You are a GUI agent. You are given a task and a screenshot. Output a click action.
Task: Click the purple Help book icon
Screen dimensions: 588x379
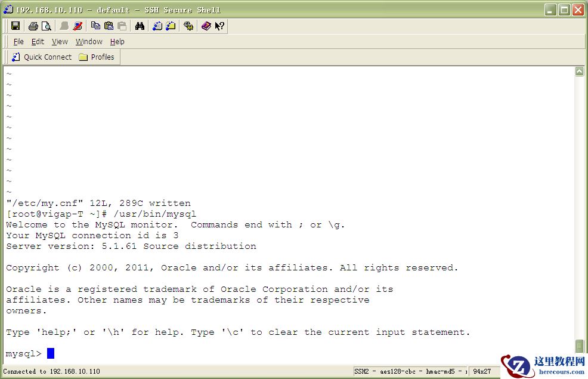tap(206, 26)
